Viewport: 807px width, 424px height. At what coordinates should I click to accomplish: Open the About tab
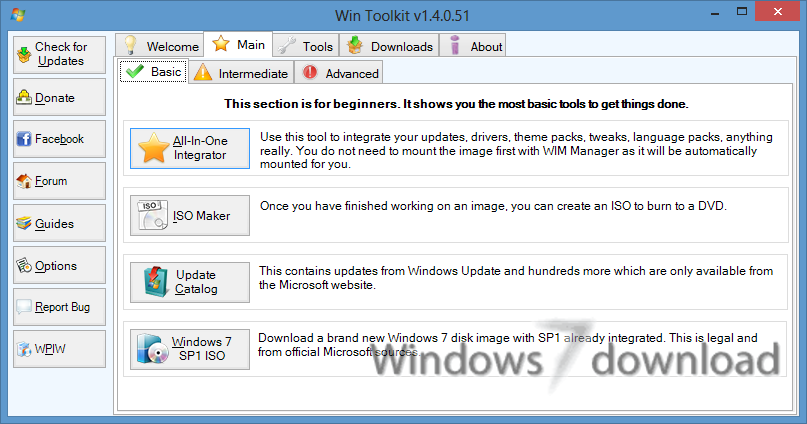point(472,46)
